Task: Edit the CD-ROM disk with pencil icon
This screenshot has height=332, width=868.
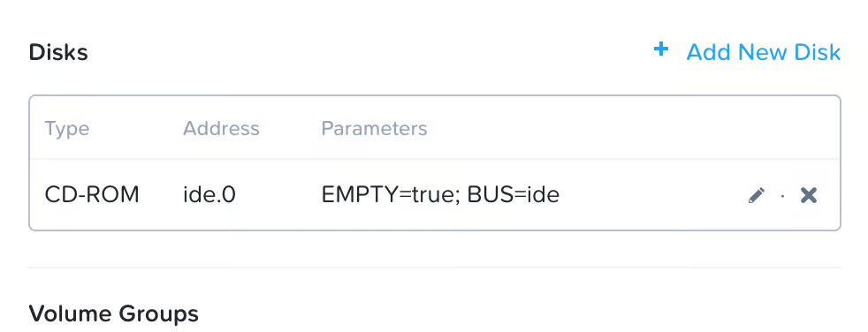Action: [756, 195]
